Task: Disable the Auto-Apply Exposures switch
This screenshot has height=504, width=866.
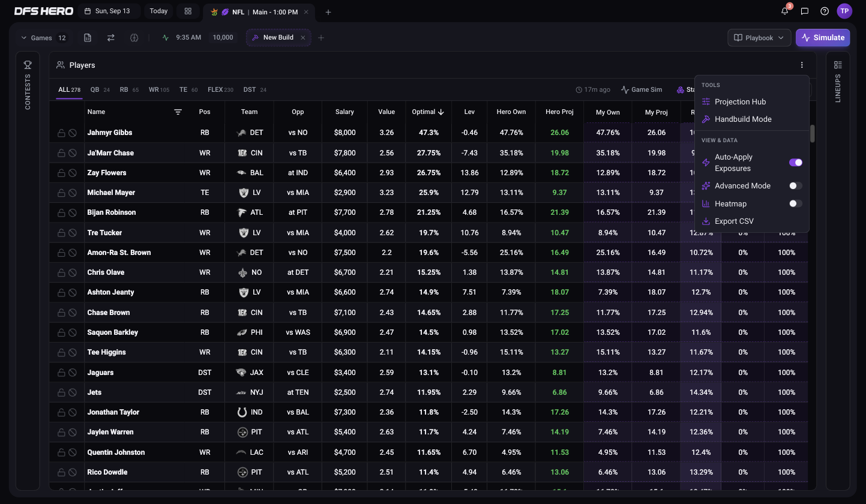Action: (x=795, y=163)
